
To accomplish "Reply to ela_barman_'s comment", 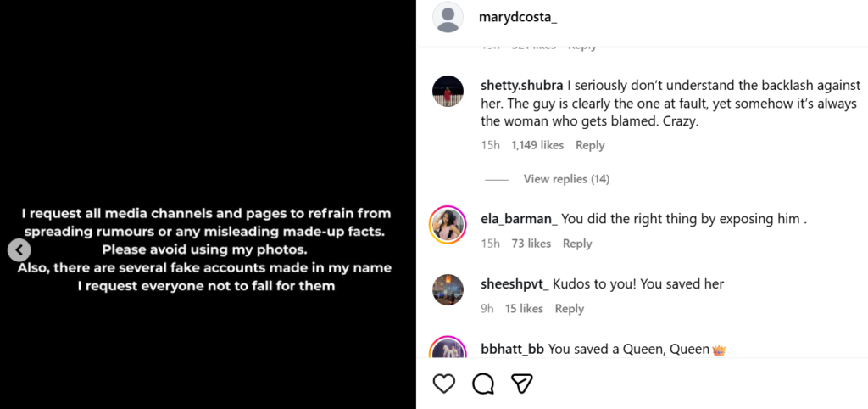I will (x=577, y=244).
